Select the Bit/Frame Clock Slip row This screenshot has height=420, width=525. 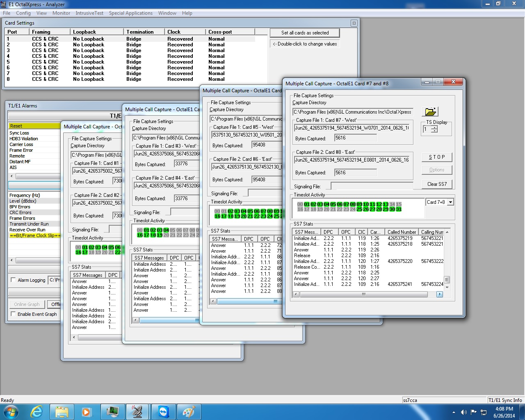click(x=34, y=235)
